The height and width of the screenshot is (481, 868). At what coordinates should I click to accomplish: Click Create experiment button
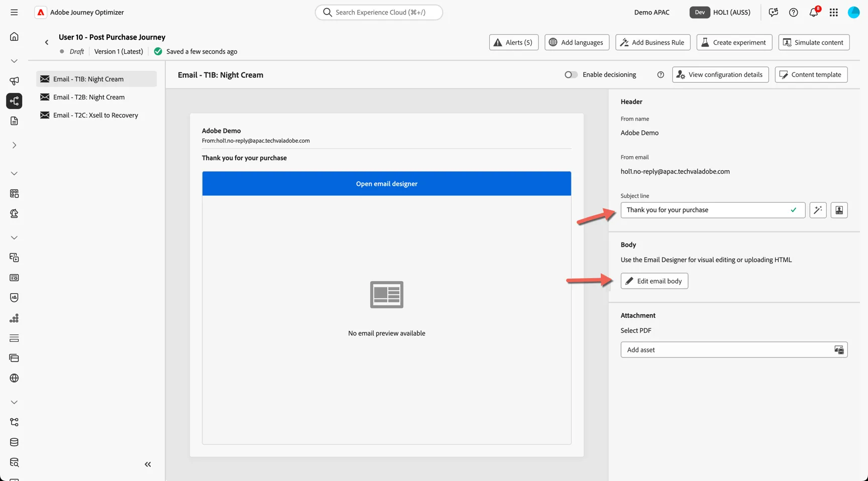(x=734, y=42)
